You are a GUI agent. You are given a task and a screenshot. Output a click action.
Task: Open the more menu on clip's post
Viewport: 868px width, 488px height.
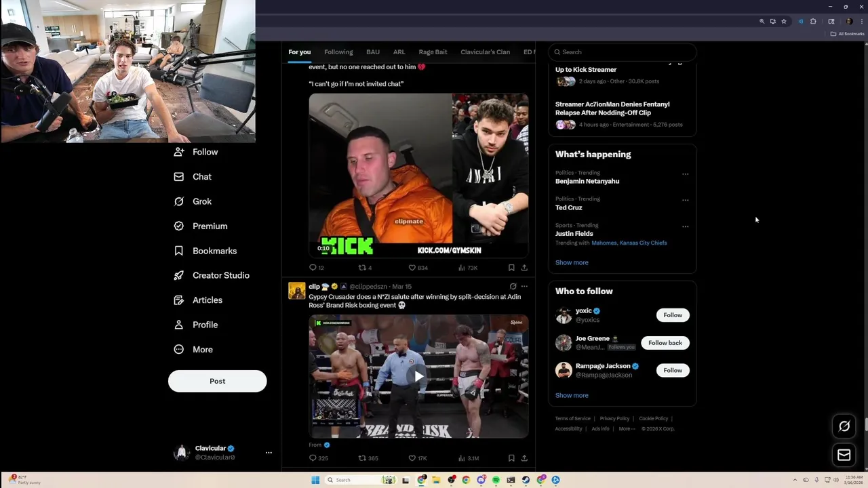click(x=524, y=286)
